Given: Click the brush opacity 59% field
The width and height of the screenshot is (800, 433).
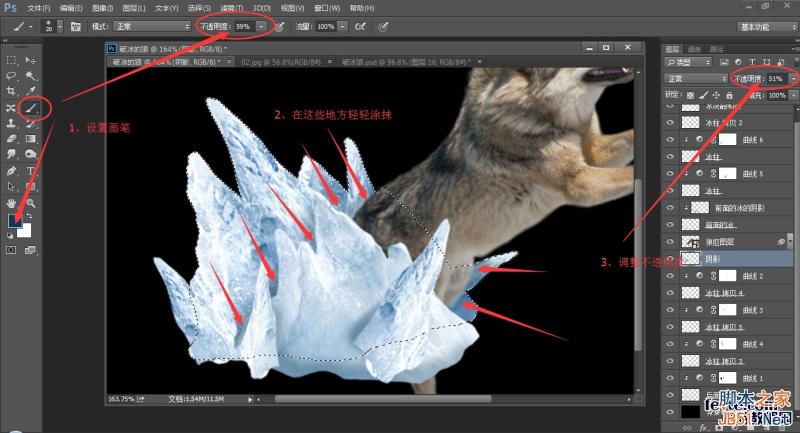Looking at the screenshot, I should click(244, 27).
